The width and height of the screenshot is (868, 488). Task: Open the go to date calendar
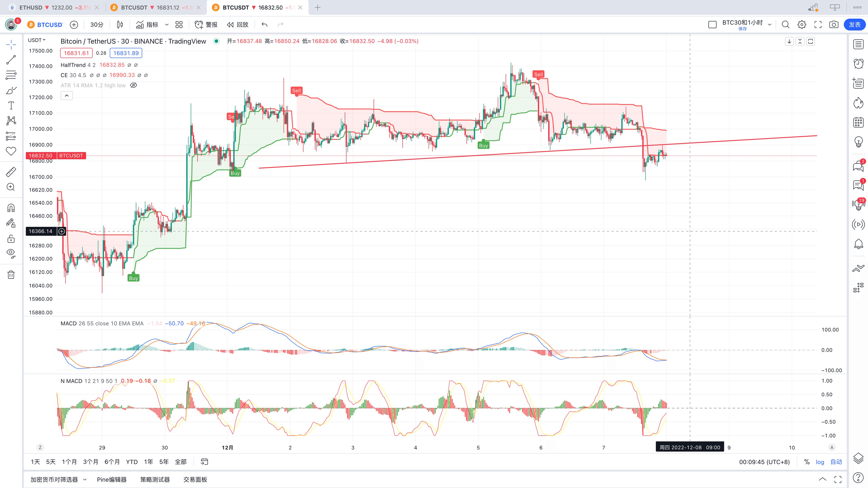click(x=205, y=462)
